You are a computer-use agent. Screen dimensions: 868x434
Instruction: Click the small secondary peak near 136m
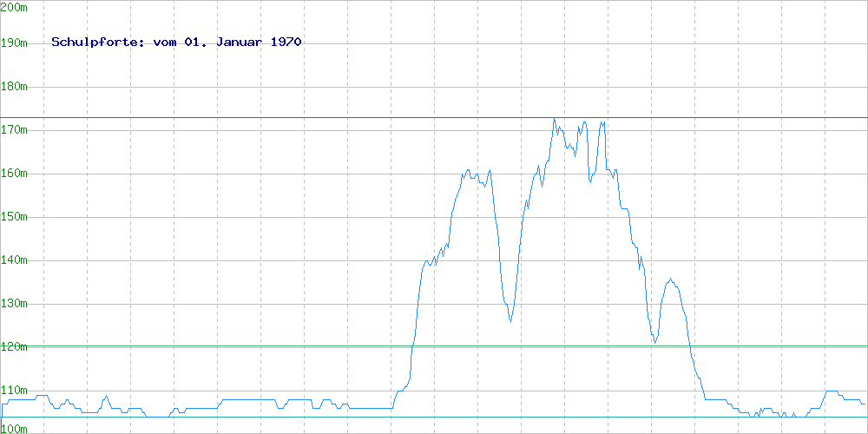(x=669, y=279)
